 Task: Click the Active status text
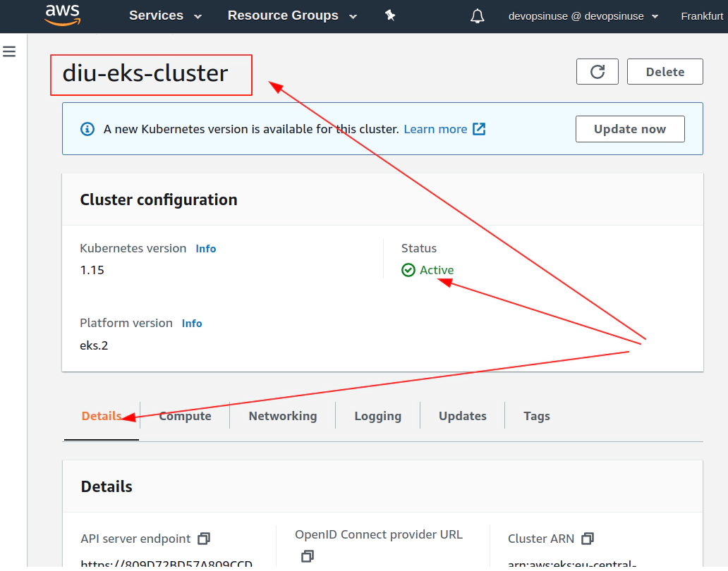click(x=437, y=270)
